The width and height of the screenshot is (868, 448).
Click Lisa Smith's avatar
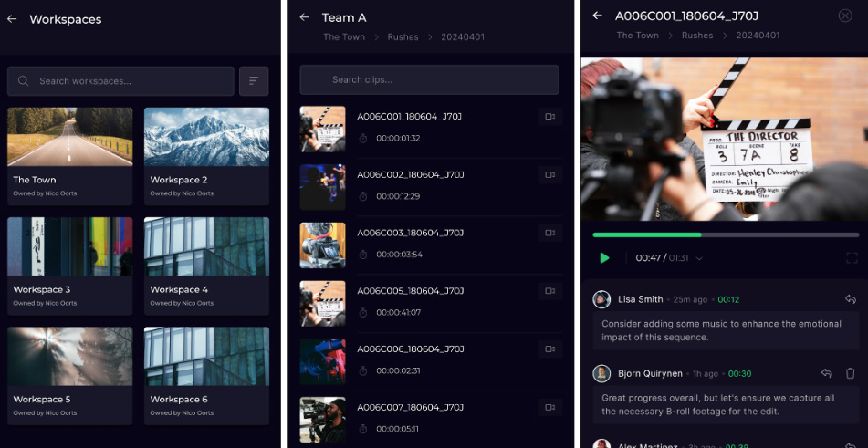(601, 299)
